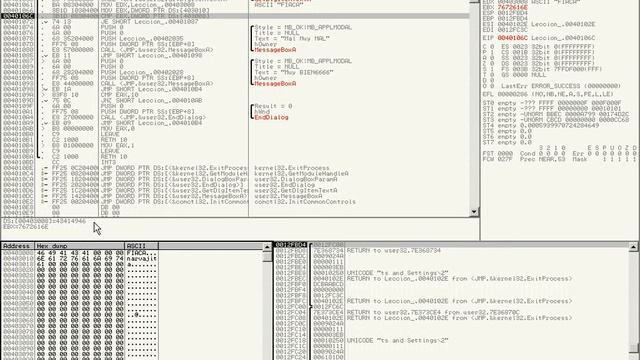Screen dimensions: 640x360
Task: Click the hex dump pane scroll-up arrow
Action: (267, 247)
